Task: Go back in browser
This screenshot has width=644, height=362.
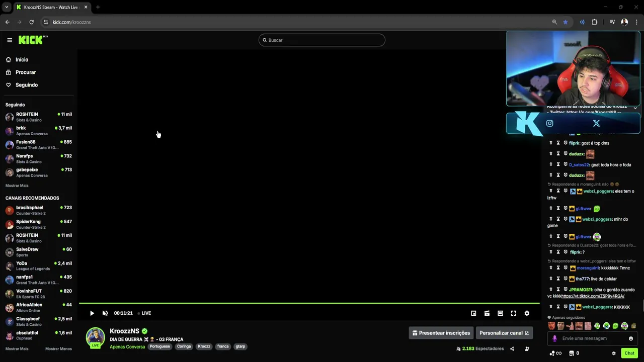Action: 8,22
